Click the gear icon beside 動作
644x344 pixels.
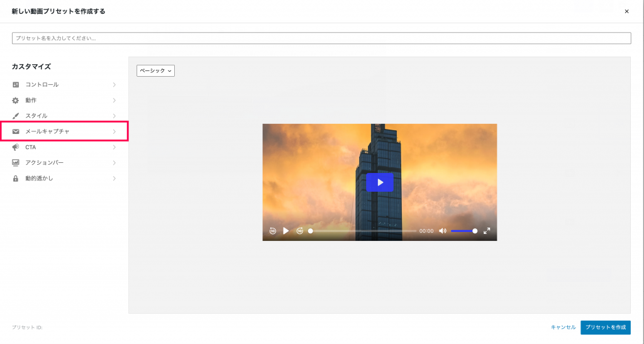coord(16,100)
